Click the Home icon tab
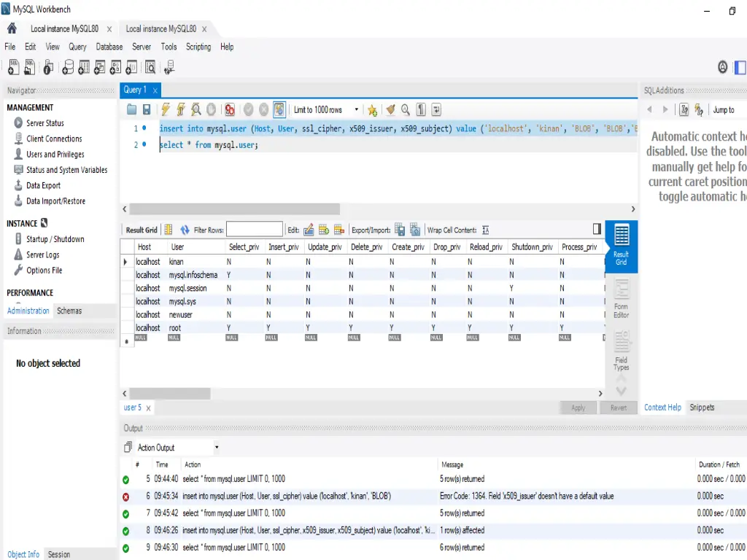Image resolution: width=747 pixels, height=560 pixels. coord(12,28)
